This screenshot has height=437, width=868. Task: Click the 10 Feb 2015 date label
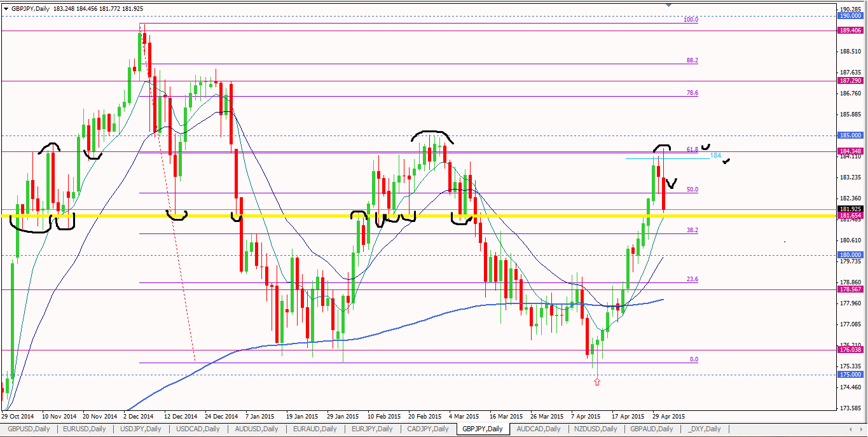coord(384,416)
